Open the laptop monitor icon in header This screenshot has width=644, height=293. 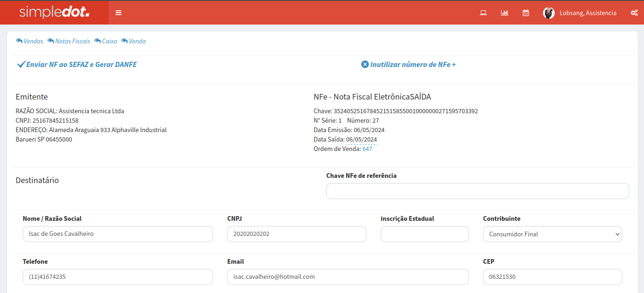pos(483,13)
